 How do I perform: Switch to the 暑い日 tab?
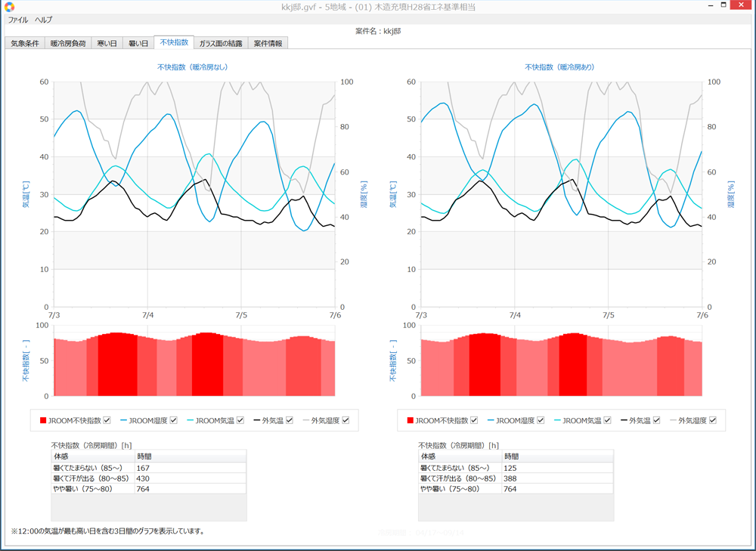tap(138, 43)
